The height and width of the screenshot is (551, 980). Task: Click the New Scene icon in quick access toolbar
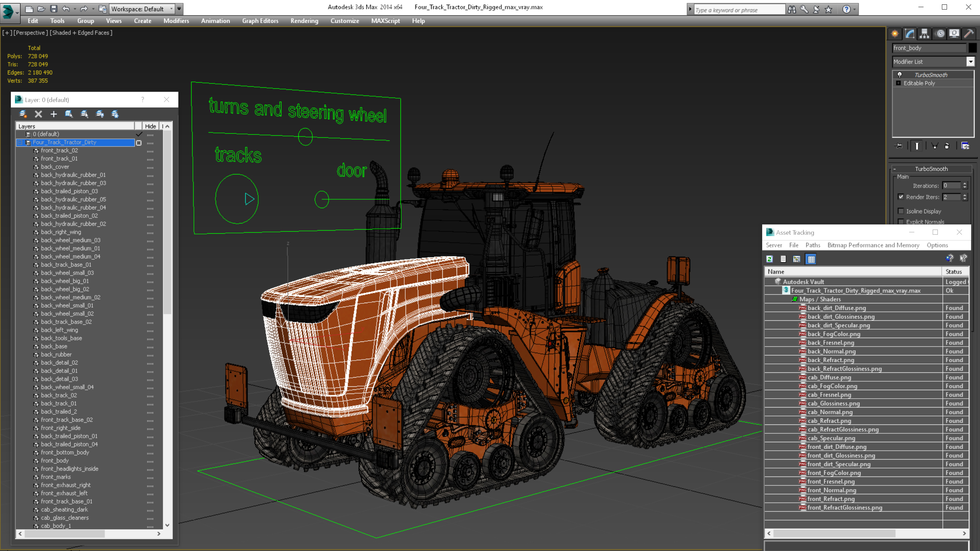(29, 9)
